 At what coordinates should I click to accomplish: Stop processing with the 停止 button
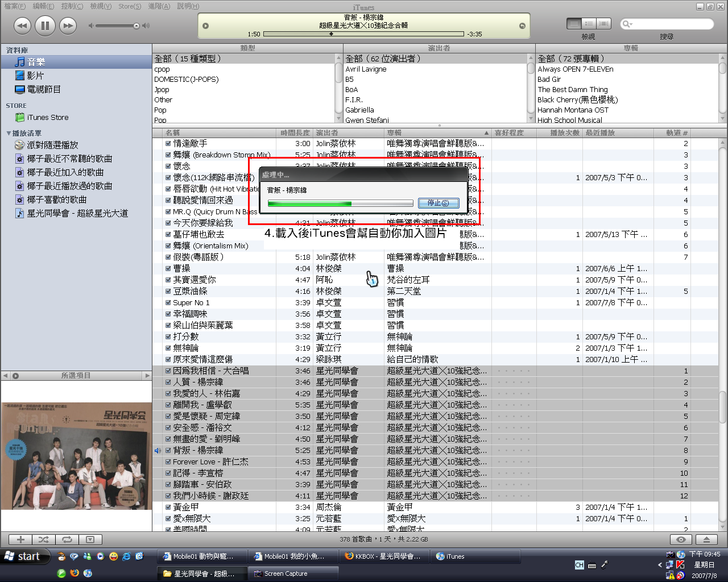click(439, 203)
